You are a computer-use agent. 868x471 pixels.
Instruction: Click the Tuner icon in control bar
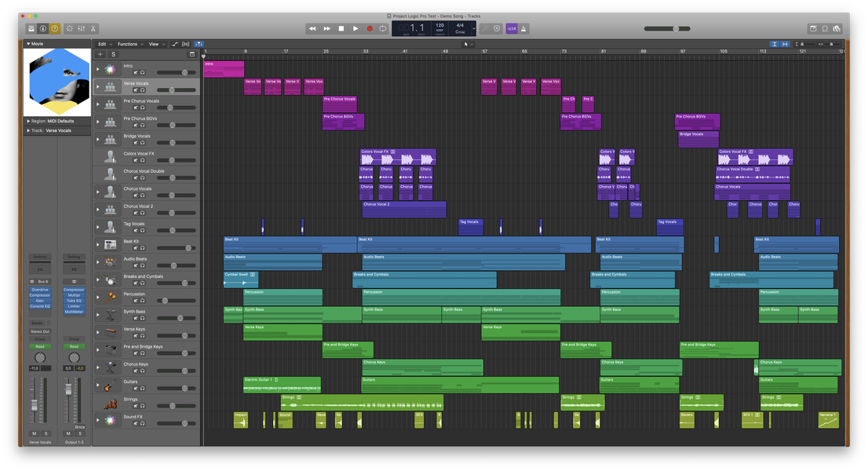485,28
